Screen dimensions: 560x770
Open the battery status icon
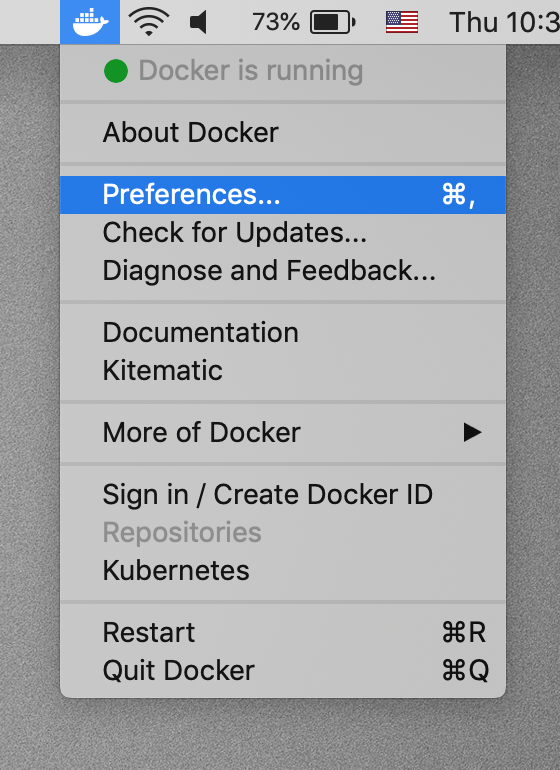tap(333, 22)
